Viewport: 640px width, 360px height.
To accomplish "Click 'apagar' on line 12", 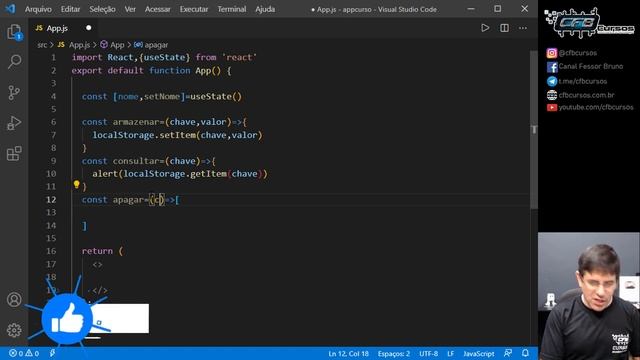I will (128, 200).
